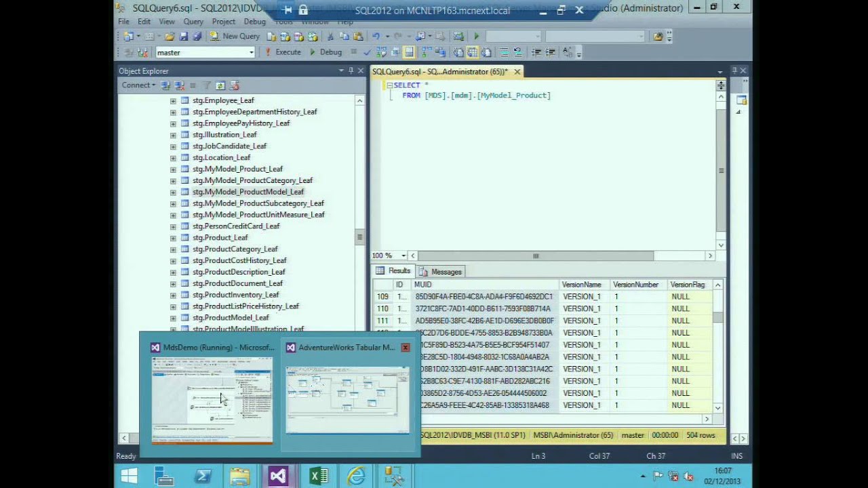Click the Increase Indent icon
This screenshot has width=868, height=488.
[x=550, y=52]
